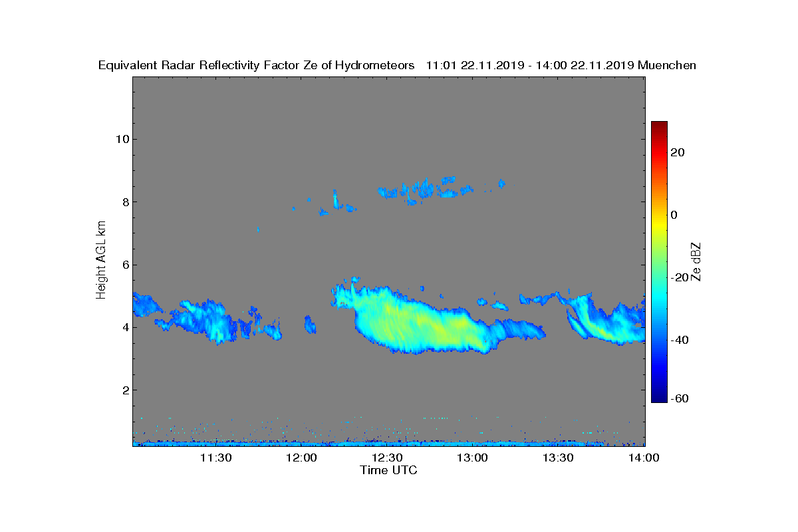This screenshot has width=798, height=532.
Task: Click the colorbar value 0
Action: pos(674,215)
